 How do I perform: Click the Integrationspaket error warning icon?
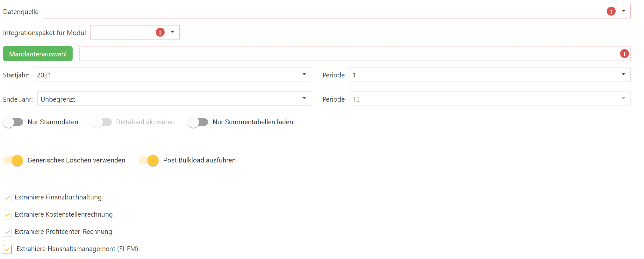(160, 32)
